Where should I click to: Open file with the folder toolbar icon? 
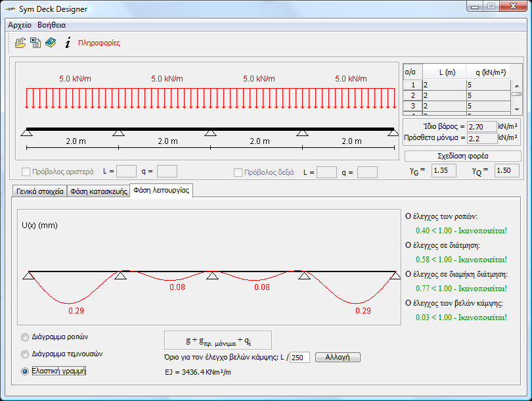(20, 43)
